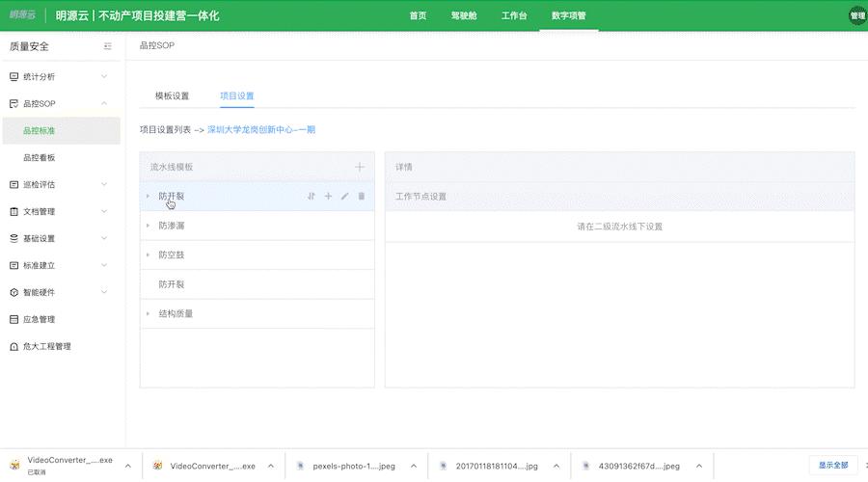Viewport: 868px width, 482px height.
Task: Collapse the 质量安全 sidebar menu
Action: 107,46
